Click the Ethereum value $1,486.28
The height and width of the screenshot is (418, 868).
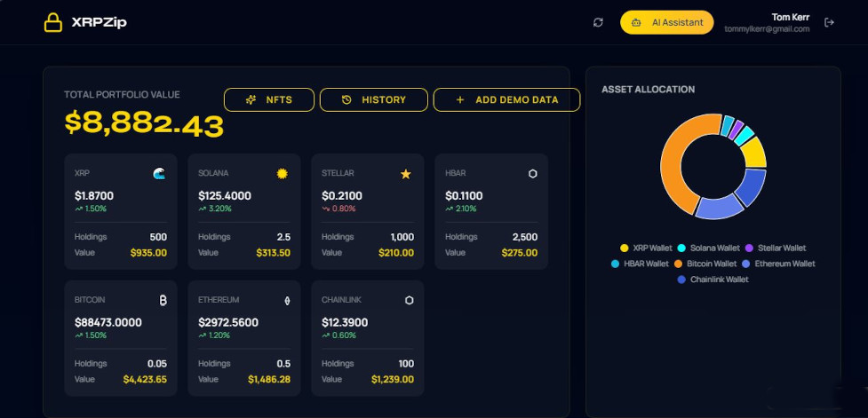(x=269, y=380)
